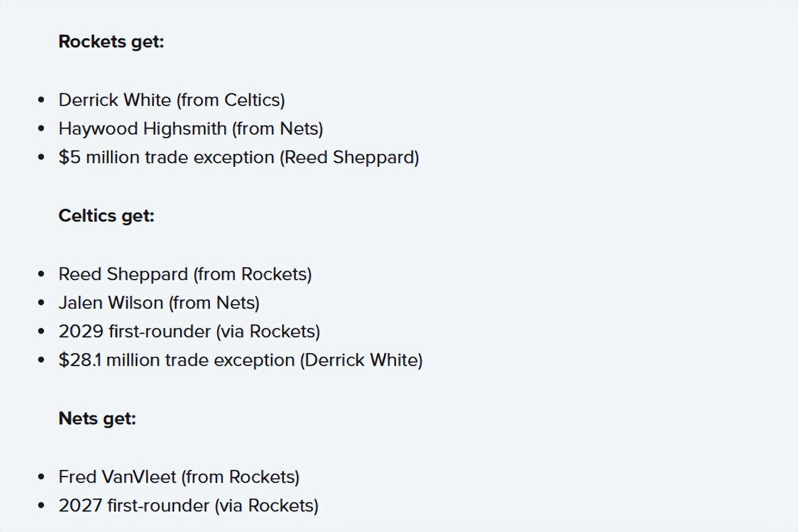Click the $5 million trade exception text
This screenshot has height=532, width=798.
(x=239, y=157)
